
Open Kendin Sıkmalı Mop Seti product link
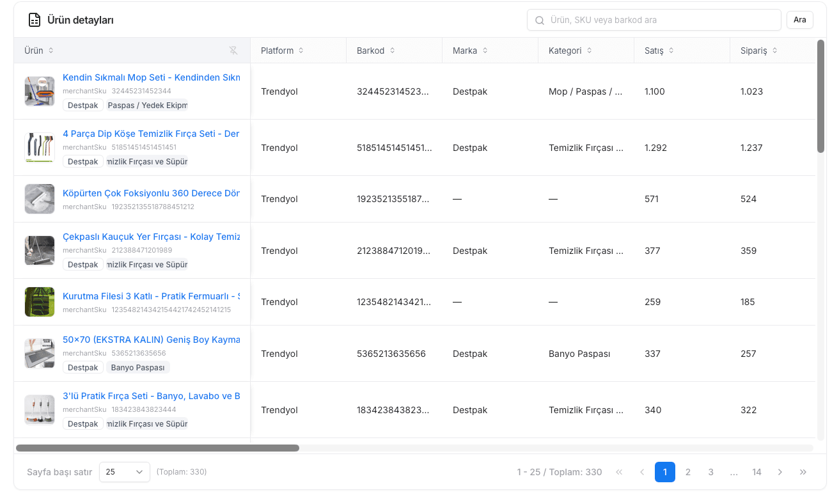tap(152, 77)
